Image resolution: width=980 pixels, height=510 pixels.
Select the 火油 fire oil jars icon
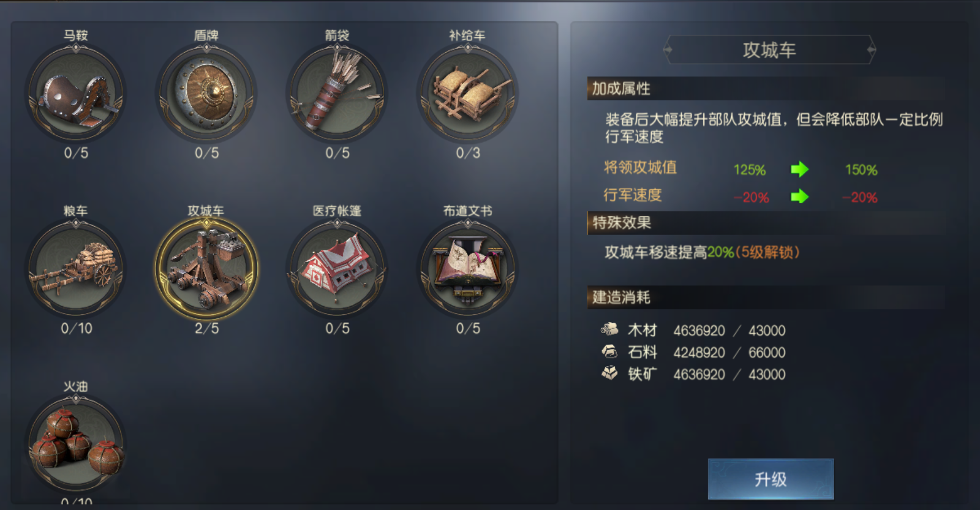pos(76,445)
